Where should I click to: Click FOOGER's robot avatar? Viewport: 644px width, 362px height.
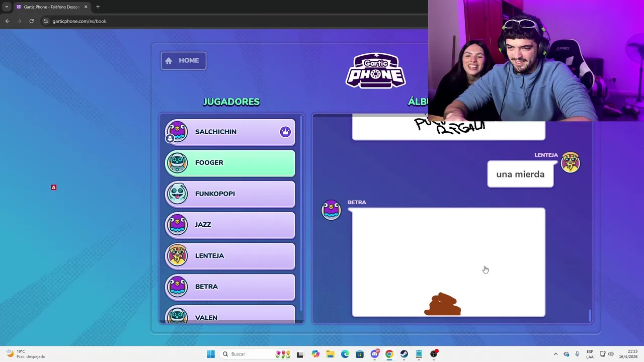[177, 162]
